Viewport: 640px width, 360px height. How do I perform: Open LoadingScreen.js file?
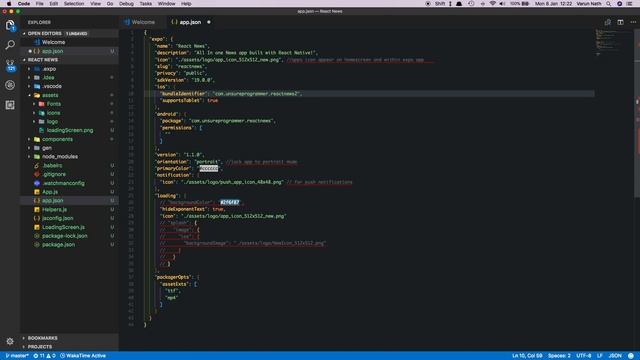(x=69, y=227)
